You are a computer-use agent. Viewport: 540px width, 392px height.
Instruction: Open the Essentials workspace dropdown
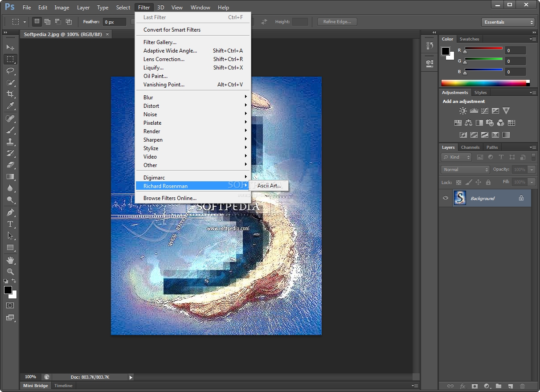pos(508,22)
